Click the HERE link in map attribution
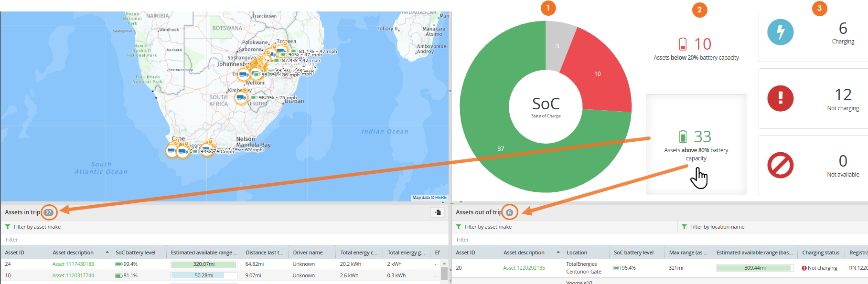Screen dimensions: 868x284 [x=441, y=198]
